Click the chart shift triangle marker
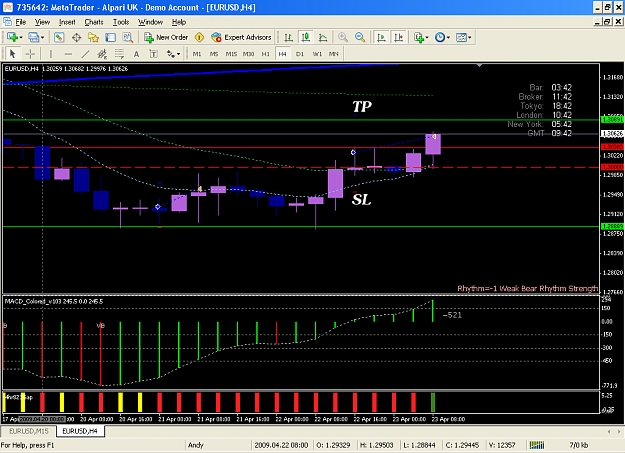 click(480, 65)
